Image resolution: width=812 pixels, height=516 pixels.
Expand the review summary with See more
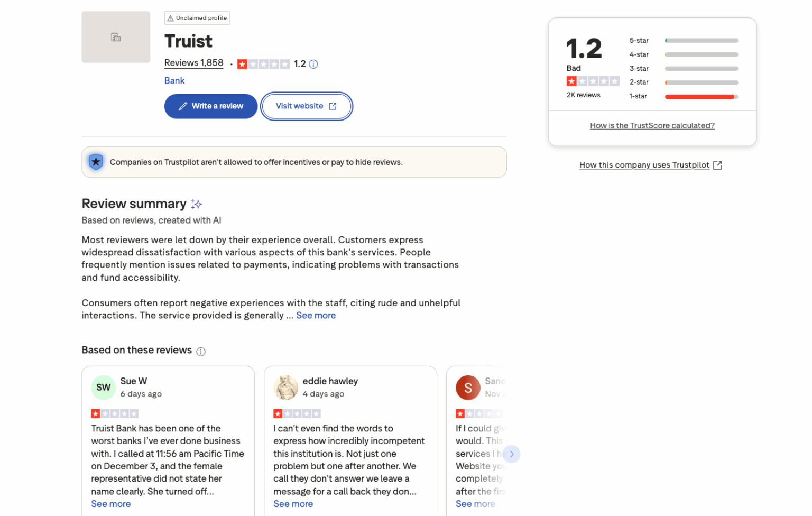pos(316,315)
